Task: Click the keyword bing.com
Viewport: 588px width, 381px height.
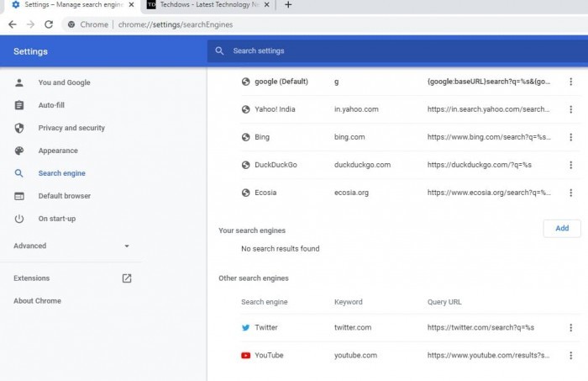Action: click(x=349, y=137)
